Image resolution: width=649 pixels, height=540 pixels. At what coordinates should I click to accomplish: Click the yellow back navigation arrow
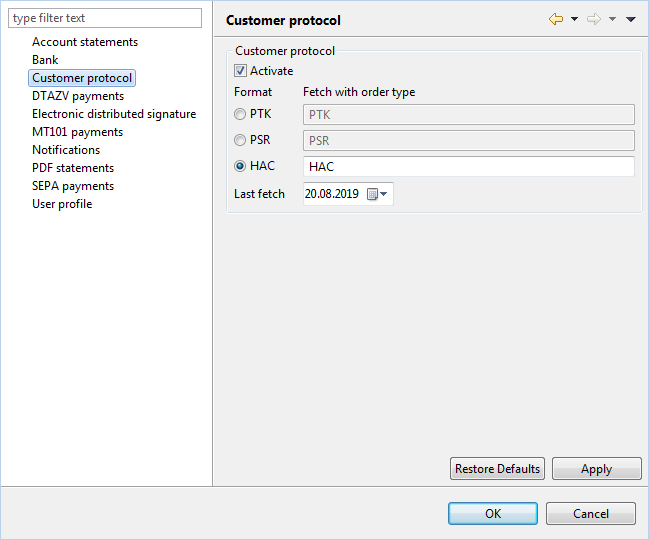click(556, 19)
